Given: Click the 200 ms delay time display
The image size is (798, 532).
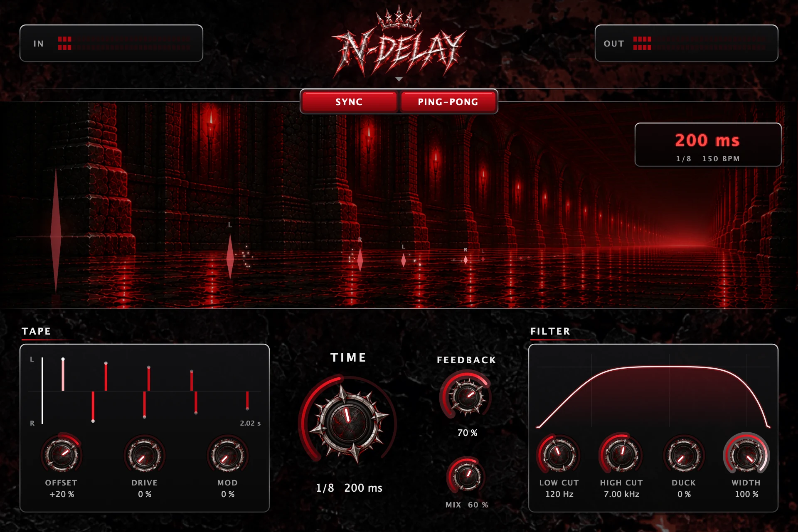Looking at the screenshot, I should click(707, 140).
